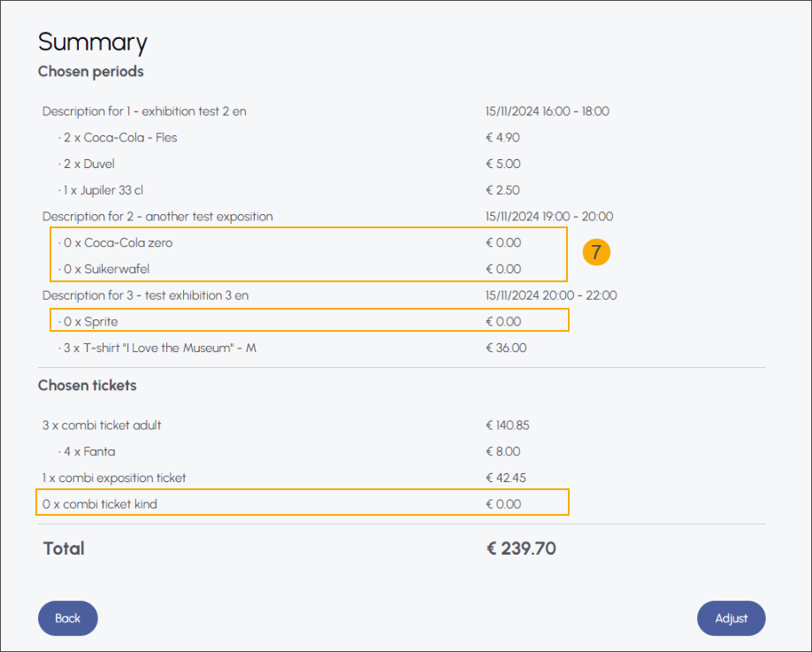The height and width of the screenshot is (652, 812).
Task: Click the total amount € 239.70
Action: [521, 548]
